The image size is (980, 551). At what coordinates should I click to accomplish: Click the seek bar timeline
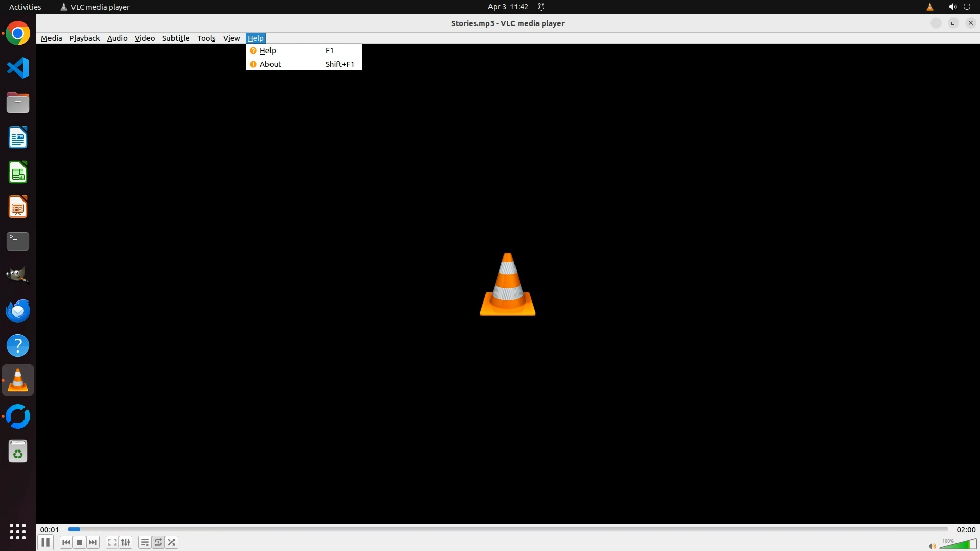pyautogui.click(x=508, y=529)
